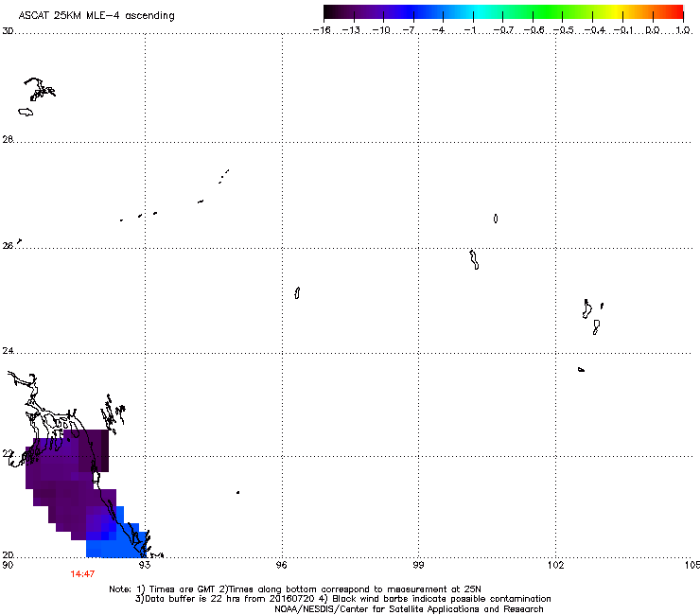Screen dimensions: 700x615
Task: Click the latitude label '26'
Action: tap(8, 245)
